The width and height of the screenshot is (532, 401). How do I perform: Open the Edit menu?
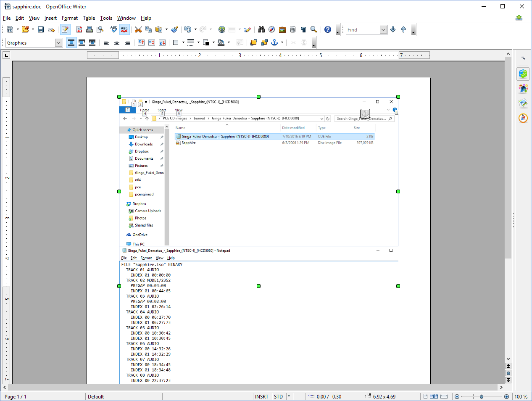tap(19, 18)
